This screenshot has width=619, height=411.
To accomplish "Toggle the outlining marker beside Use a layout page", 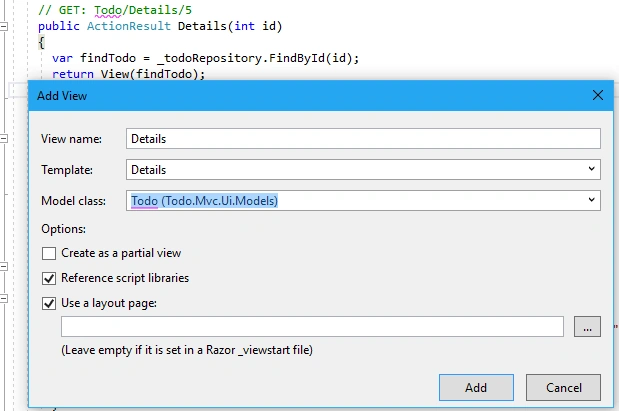I will coord(4,298).
